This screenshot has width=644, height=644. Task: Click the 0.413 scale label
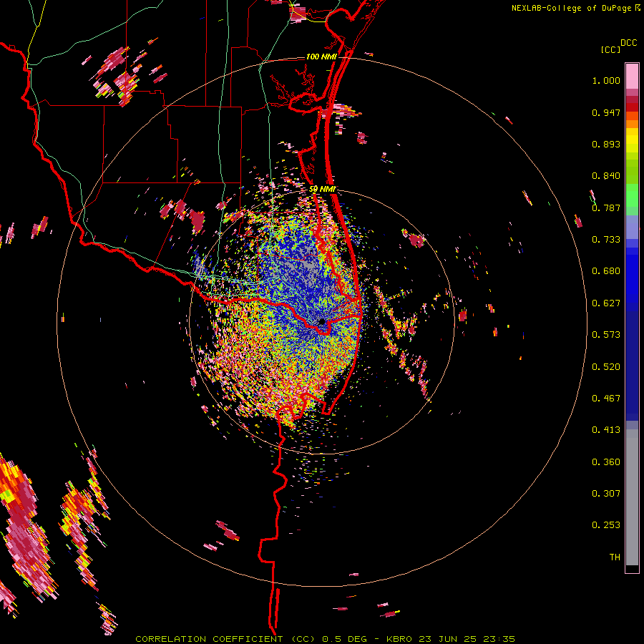tap(606, 430)
